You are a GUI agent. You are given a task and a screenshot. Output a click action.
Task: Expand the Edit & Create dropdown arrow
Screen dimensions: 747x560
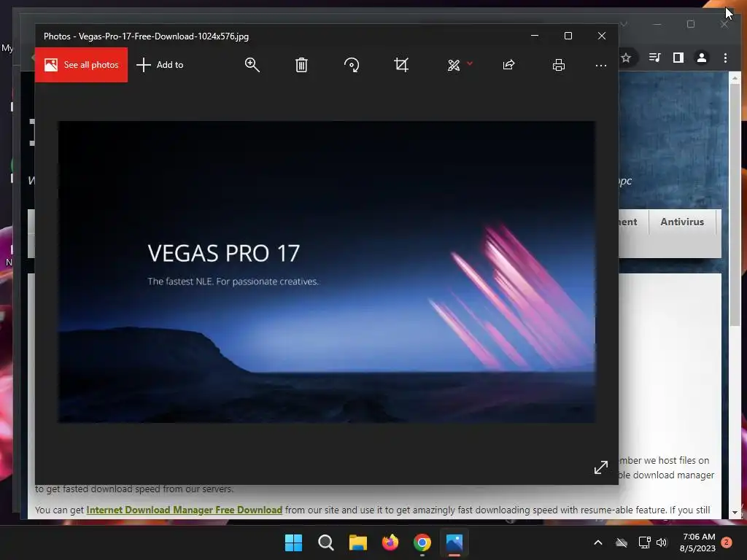470,63
